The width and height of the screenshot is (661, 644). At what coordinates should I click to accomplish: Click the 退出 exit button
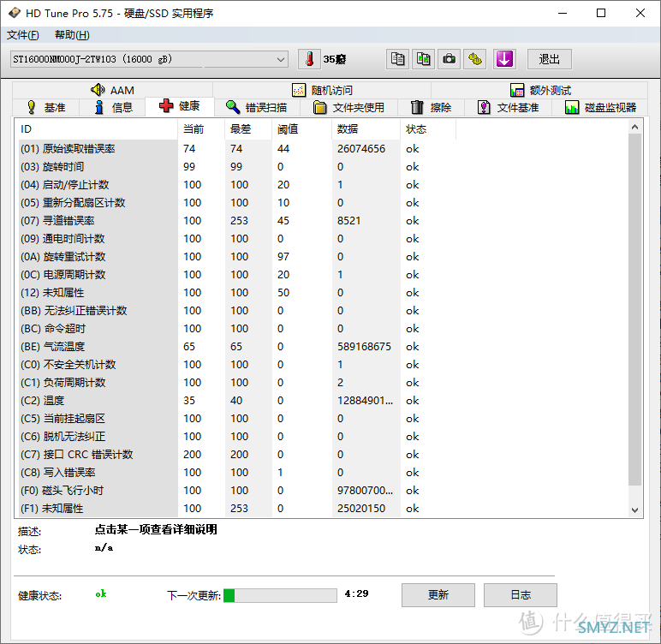(x=550, y=59)
